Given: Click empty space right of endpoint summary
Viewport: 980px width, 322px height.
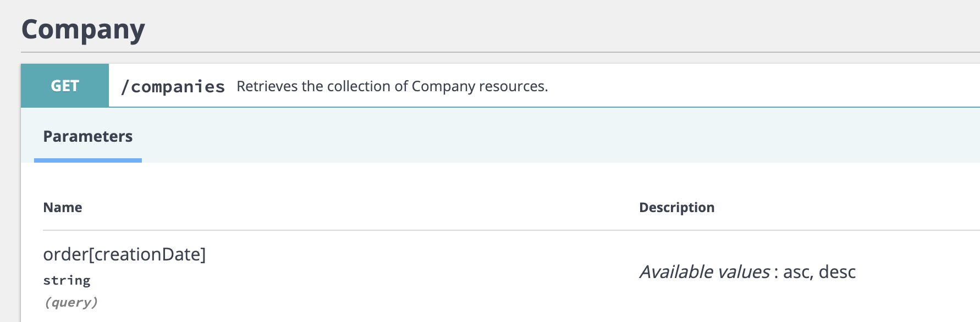Looking at the screenshot, I should 770,86.
